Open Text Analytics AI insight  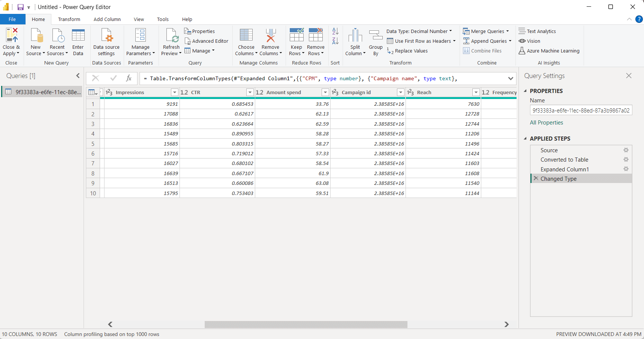[x=537, y=31]
